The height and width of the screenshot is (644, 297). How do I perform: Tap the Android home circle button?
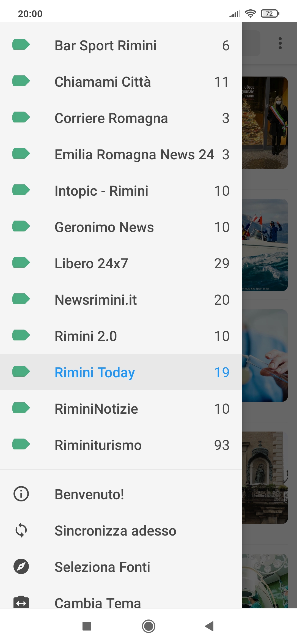point(148,626)
